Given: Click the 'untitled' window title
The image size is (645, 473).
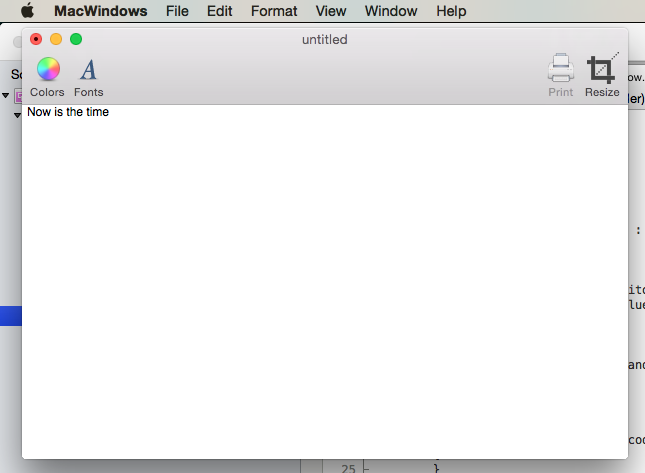Looking at the screenshot, I should click(325, 39).
